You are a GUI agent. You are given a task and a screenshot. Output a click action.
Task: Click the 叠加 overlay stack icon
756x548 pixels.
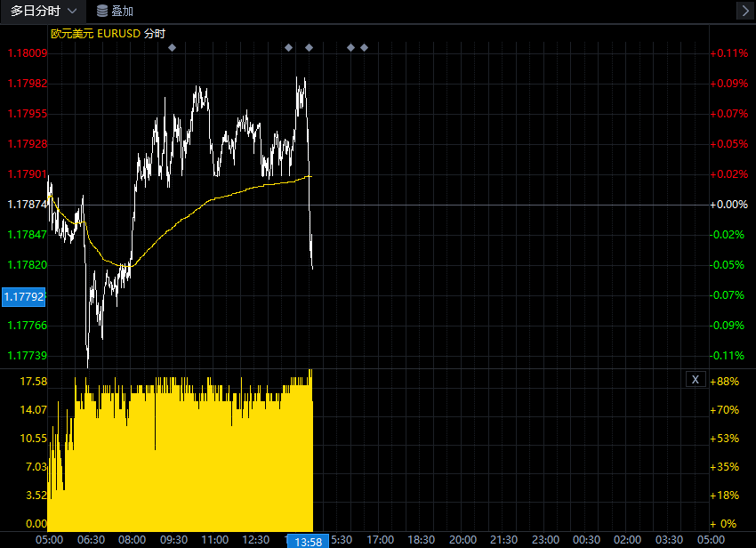[102, 11]
